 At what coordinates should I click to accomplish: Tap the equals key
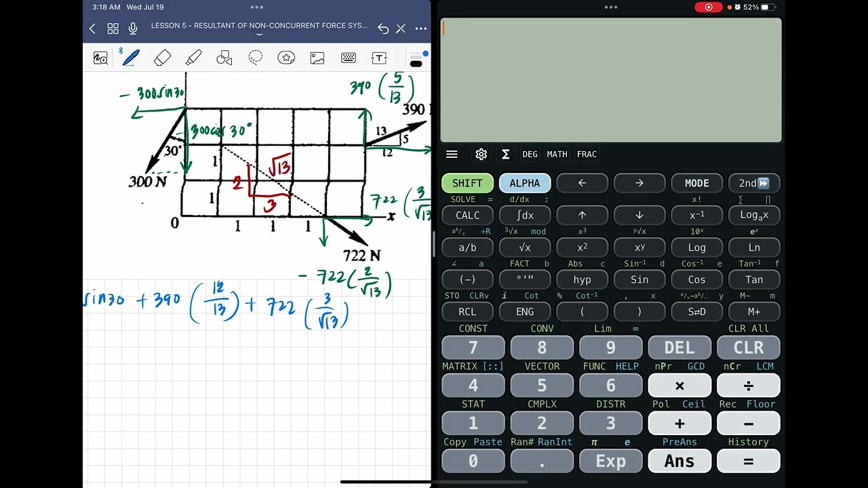click(x=749, y=462)
